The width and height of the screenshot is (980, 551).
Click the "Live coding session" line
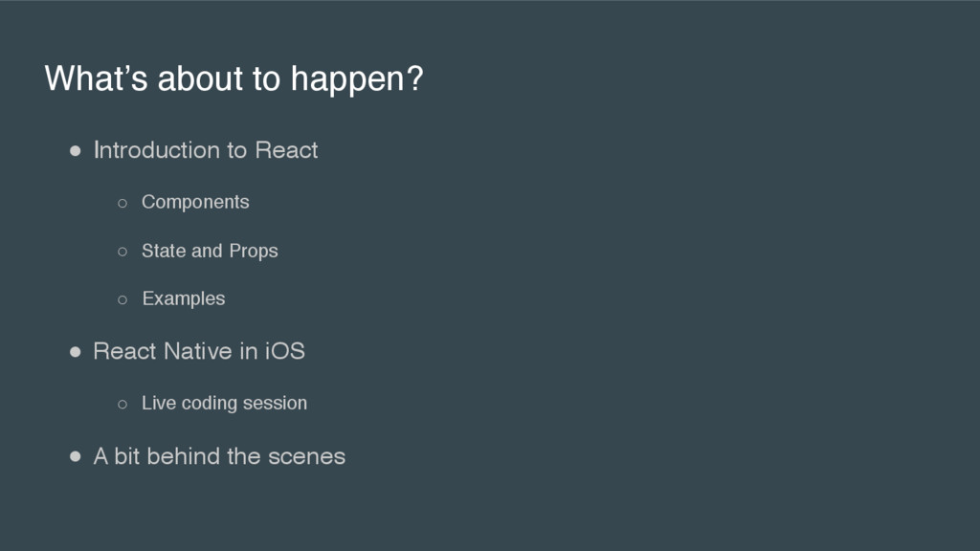click(224, 404)
